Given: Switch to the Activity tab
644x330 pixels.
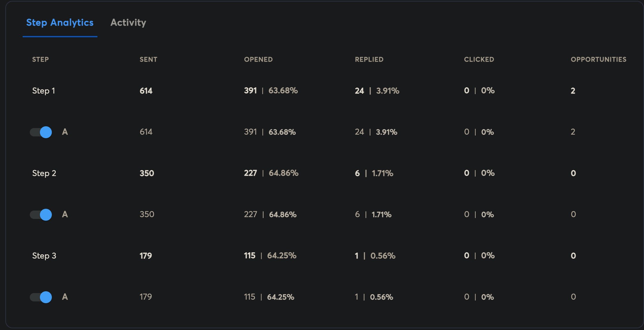Looking at the screenshot, I should (128, 23).
